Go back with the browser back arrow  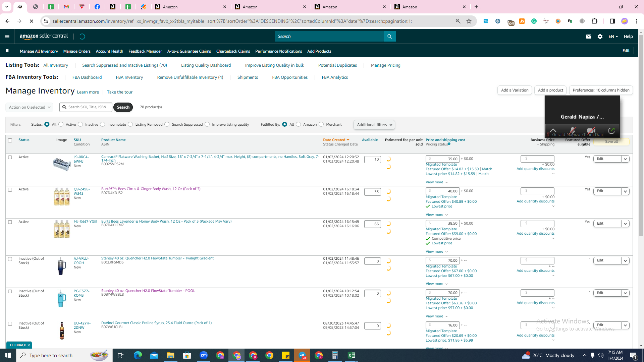click(x=7, y=21)
